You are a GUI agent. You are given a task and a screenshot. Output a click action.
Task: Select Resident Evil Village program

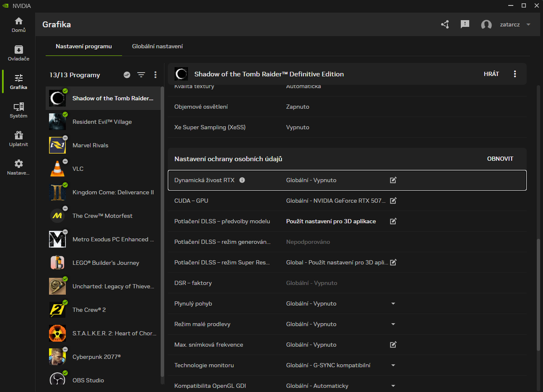(103, 122)
